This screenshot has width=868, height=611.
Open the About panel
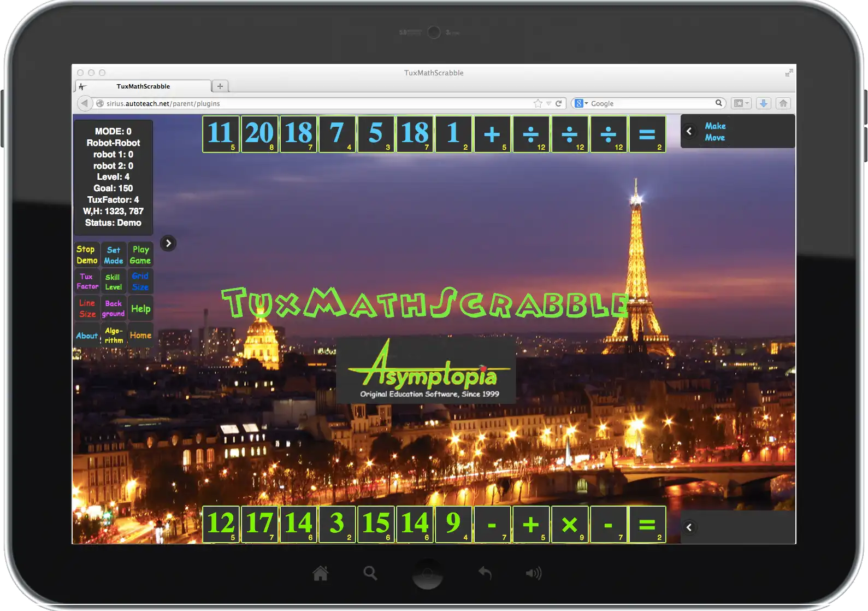[87, 335]
